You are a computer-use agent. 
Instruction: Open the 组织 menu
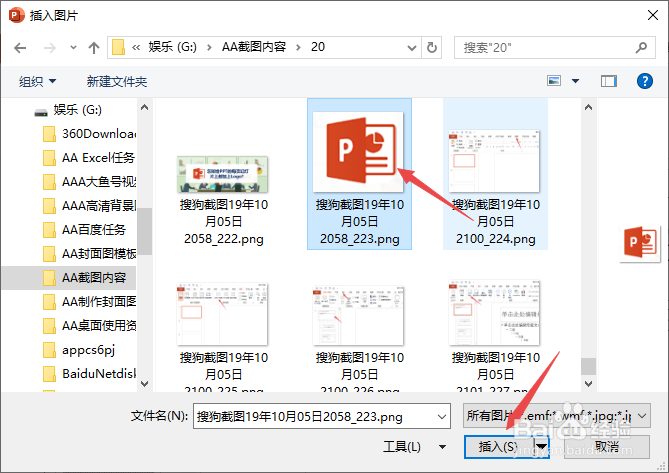(x=37, y=81)
